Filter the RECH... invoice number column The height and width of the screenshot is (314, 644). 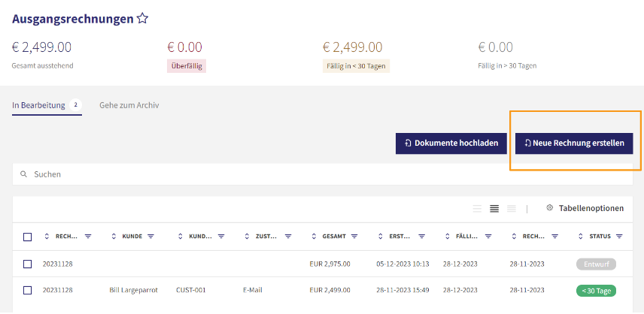tap(88, 237)
